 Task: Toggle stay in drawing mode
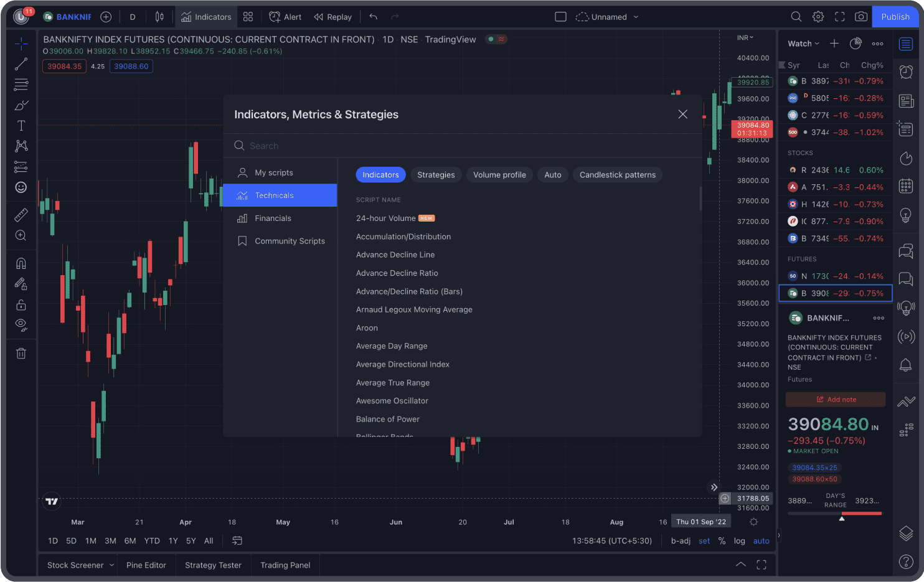pos(21,284)
